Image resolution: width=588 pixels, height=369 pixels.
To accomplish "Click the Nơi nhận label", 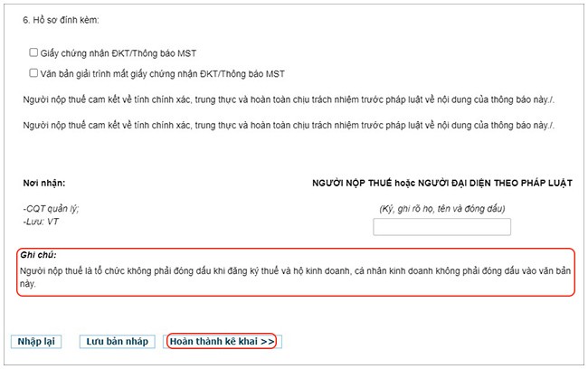I will (x=43, y=184).
